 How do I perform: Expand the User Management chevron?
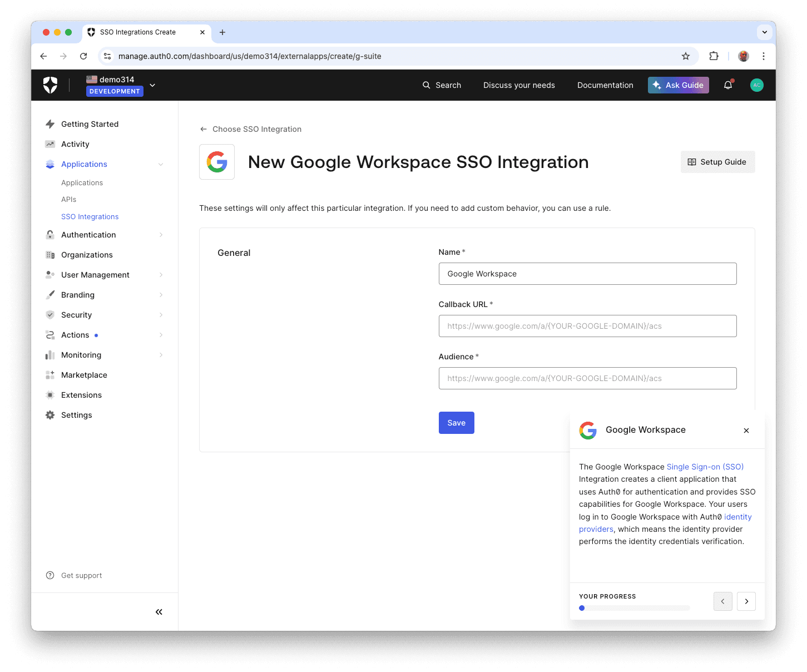point(161,275)
